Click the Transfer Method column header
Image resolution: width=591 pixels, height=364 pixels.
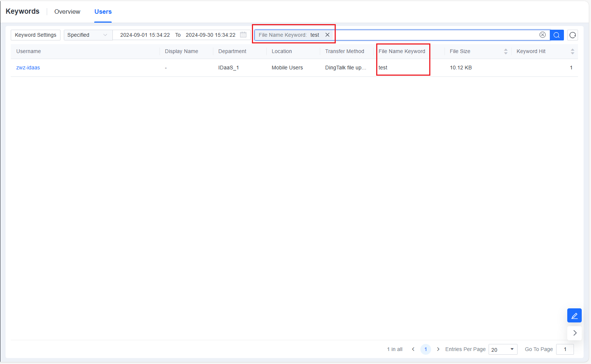(345, 51)
